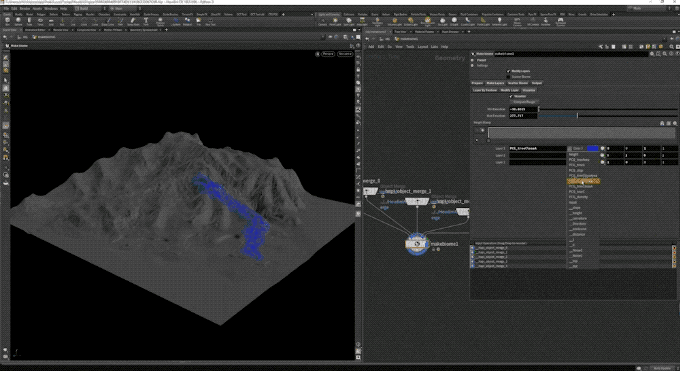This screenshot has height=371, width=680.
Task: Select the Null shelf tool
Action: pyautogui.click(x=62, y=21)
